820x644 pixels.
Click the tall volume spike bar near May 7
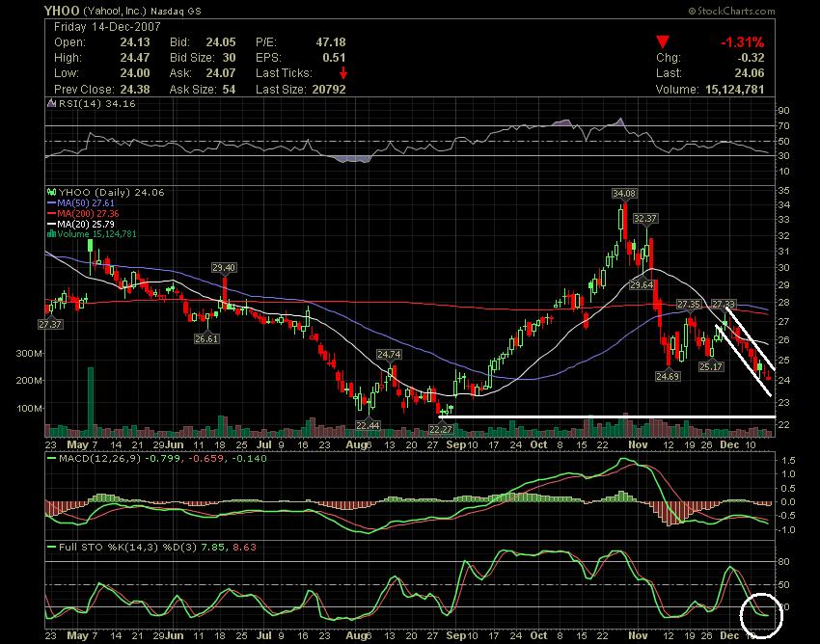91,402
